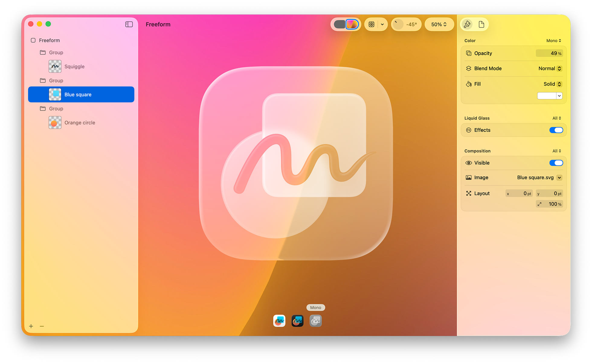
Task: Click the Fill paint bucket icon
Action: (468, 84)
